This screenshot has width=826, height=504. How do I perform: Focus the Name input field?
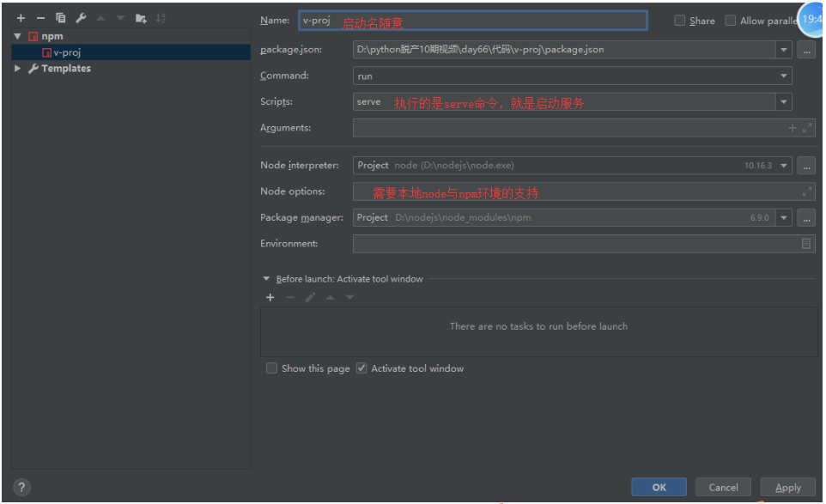point(473,21)
